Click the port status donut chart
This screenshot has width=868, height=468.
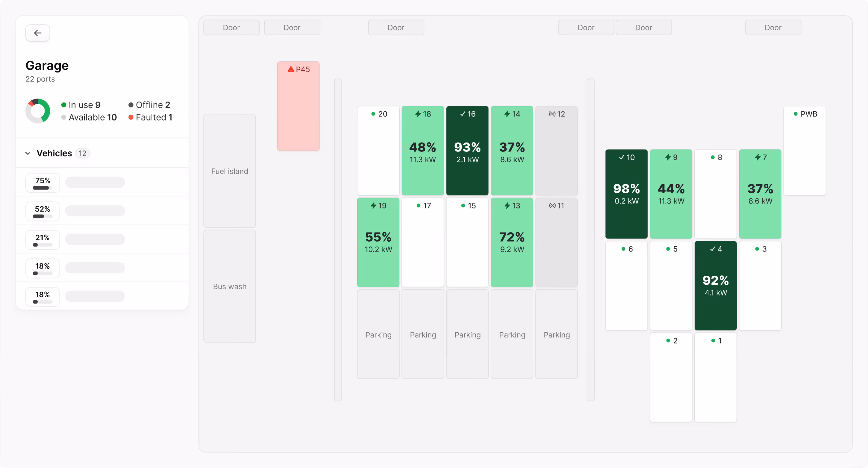pyautogui.click(x=38, y=111)
